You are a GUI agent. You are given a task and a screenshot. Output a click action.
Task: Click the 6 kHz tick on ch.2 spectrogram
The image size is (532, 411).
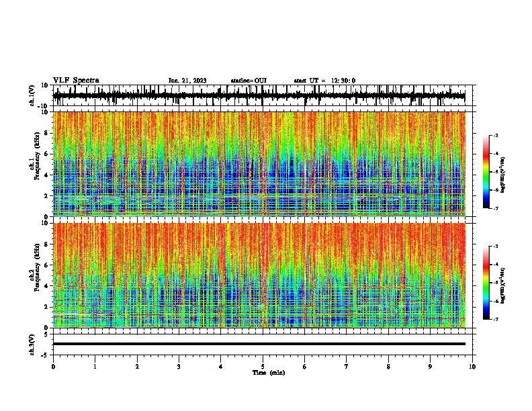[46, 265]
